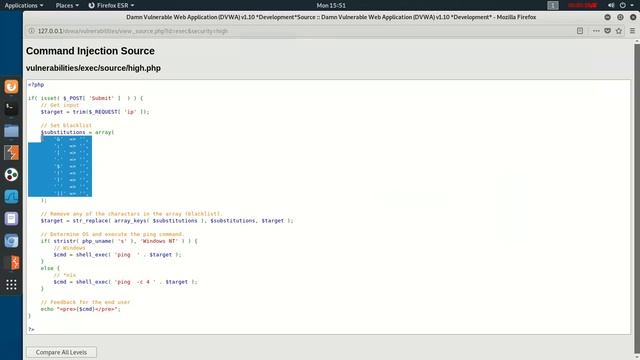
Task: Open the orange-gray lightning dock icon
Action: pos(11,153)
